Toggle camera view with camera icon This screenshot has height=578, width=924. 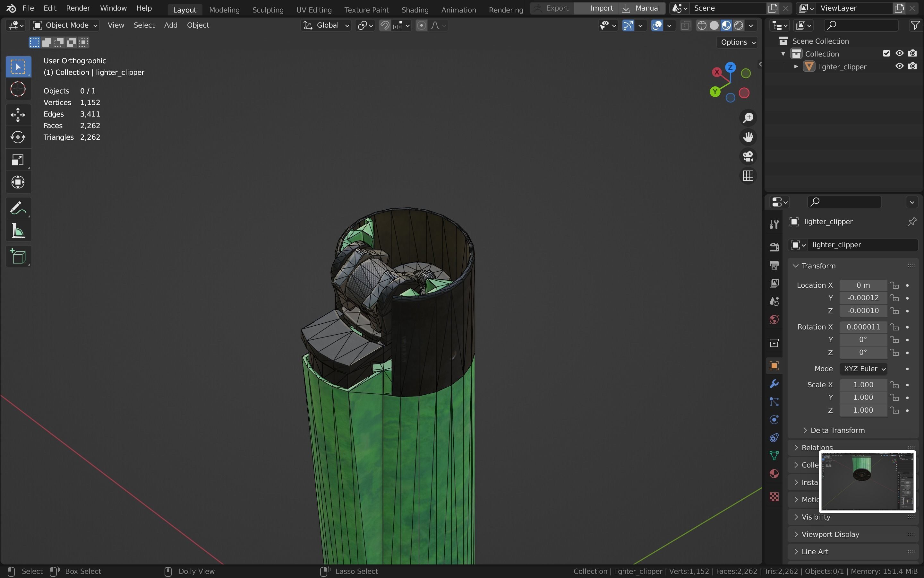[748, 156]
